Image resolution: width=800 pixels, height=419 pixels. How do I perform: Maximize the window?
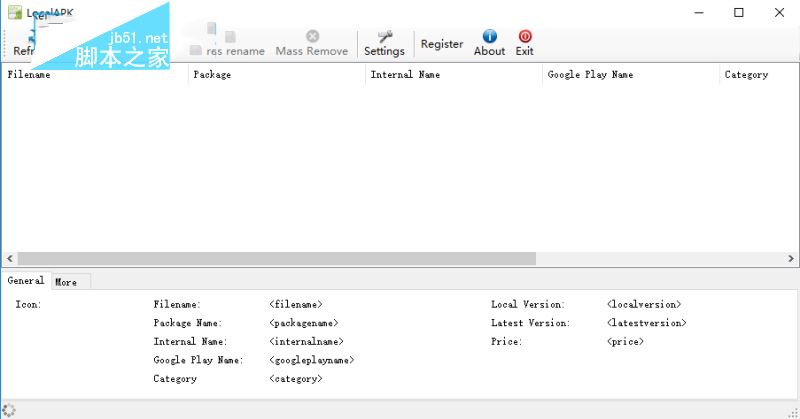[x=739, y=13]
